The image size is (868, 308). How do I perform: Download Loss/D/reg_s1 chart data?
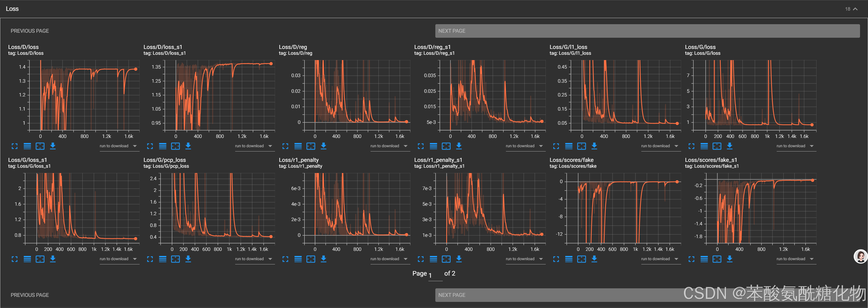[459, 146]
